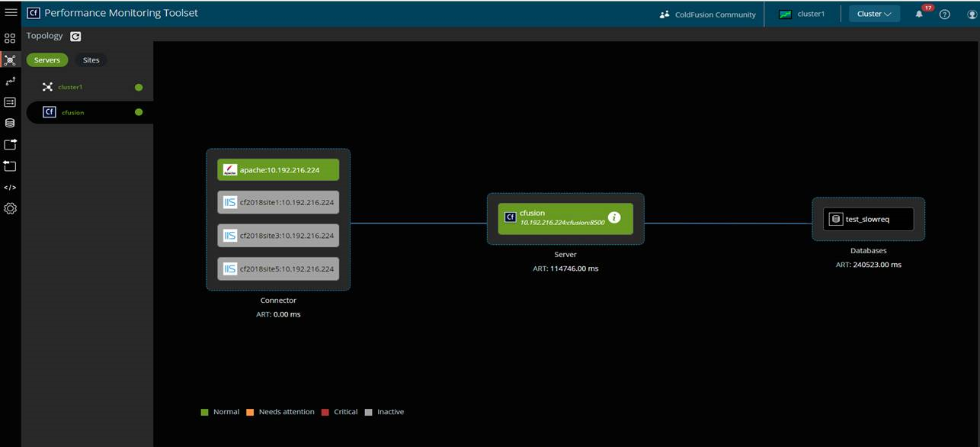This screenshot has width=980, height=447.
Task: Click the cluster1 graph icon in header
Action: coord(786,14)
